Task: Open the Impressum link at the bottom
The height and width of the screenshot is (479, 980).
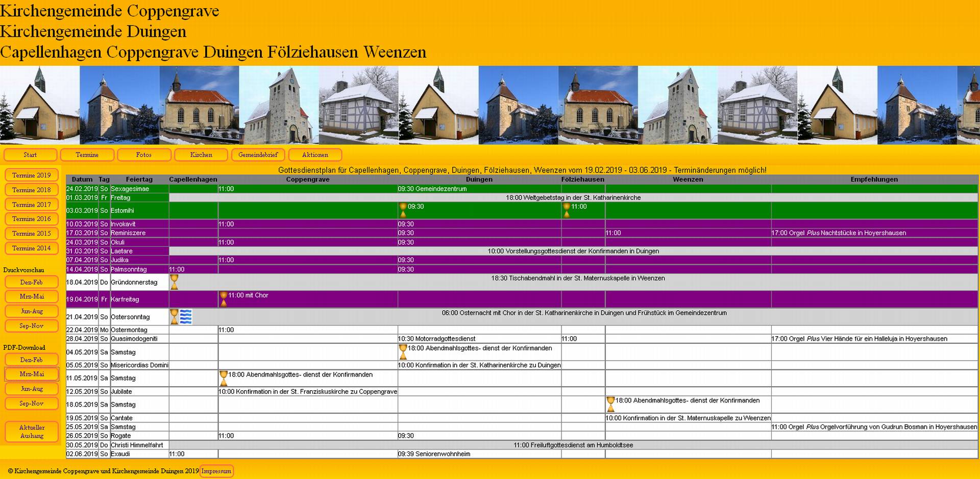Action: tap(216, 471)
